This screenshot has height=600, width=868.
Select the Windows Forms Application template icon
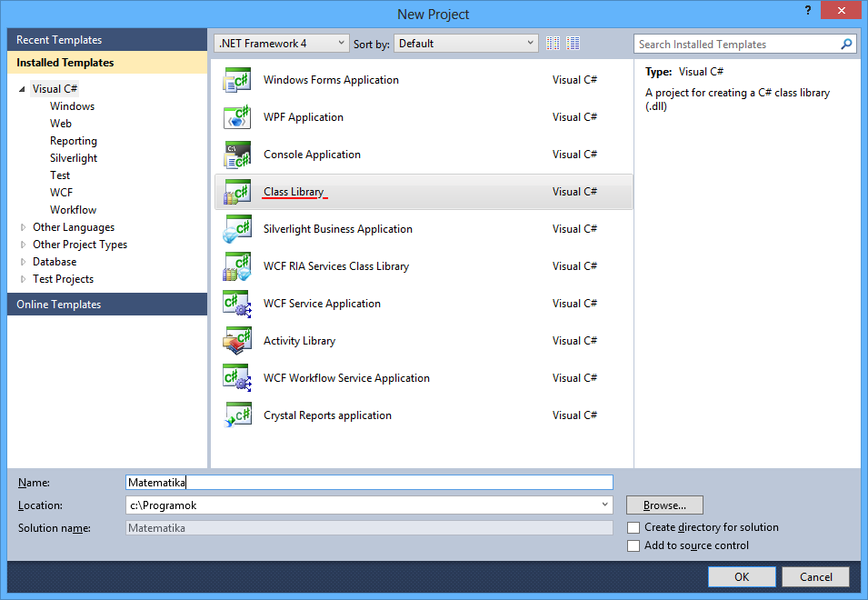click(237, 80)
